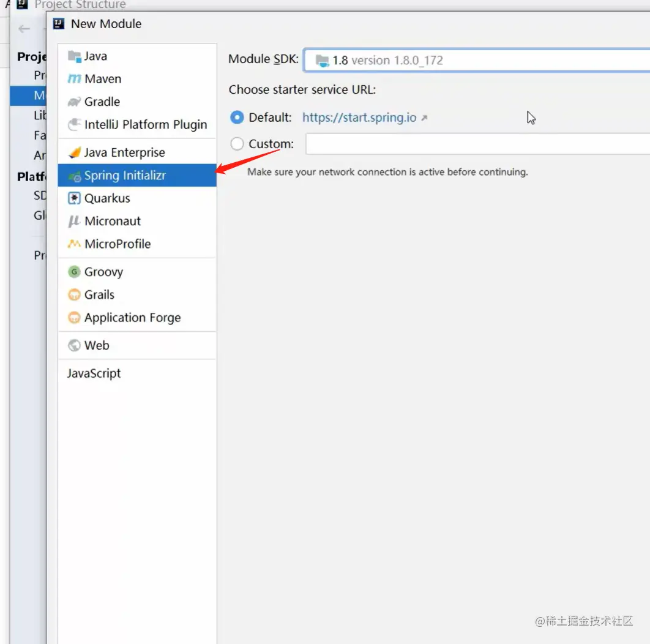Click the external link arrow beside start.spring.io
The image size is (650, 644).
[x=424, y=118]
